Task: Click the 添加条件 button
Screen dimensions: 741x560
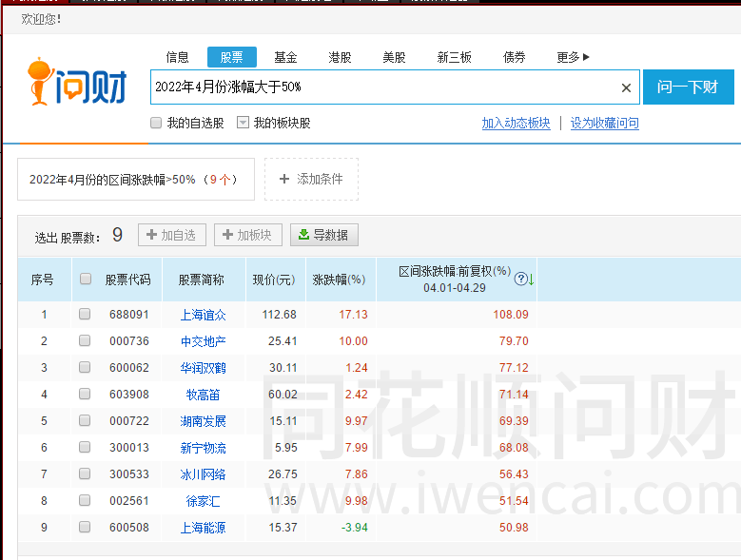Action: (x=311, y=179)
